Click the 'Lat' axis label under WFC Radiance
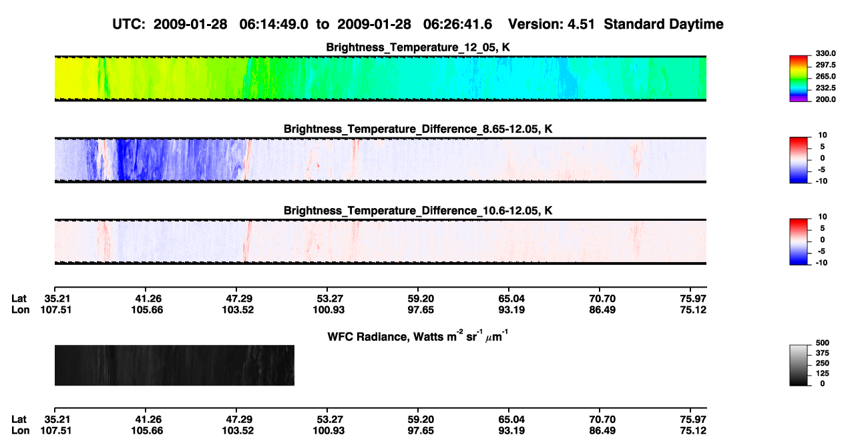 tap(19, 420)
